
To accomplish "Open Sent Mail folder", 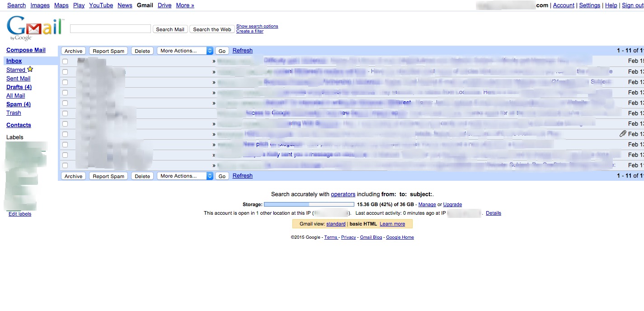I will coord(19,79).
